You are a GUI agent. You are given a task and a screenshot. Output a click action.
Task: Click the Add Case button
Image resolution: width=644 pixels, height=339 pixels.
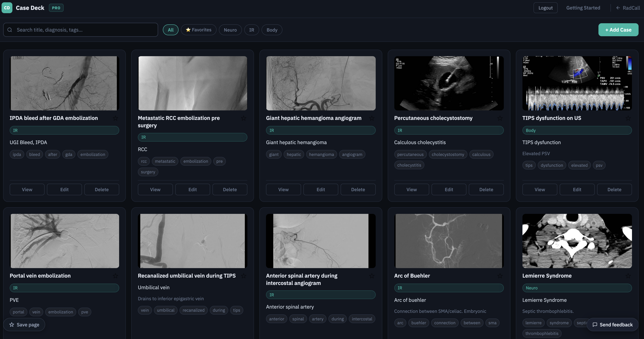(x=618, y=29)
